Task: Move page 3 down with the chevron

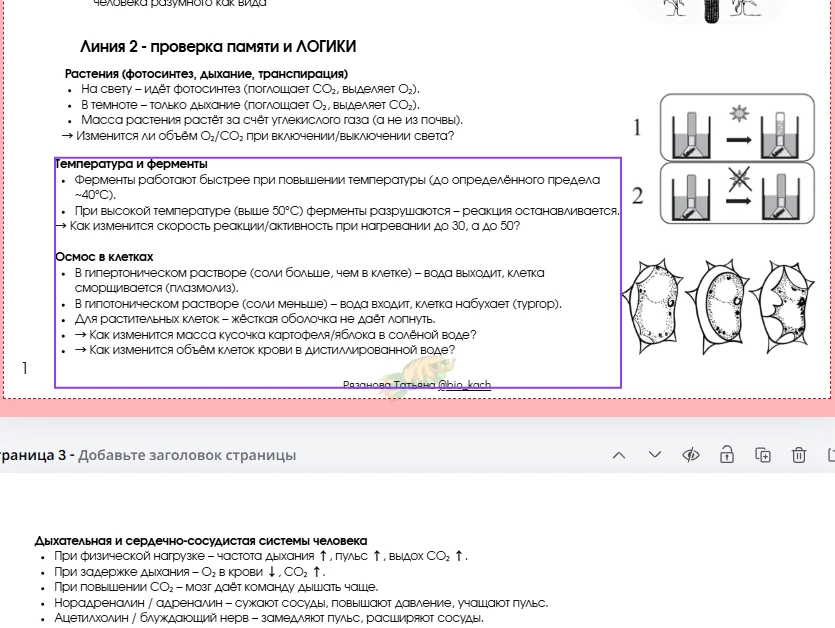Action: [654, 455]
